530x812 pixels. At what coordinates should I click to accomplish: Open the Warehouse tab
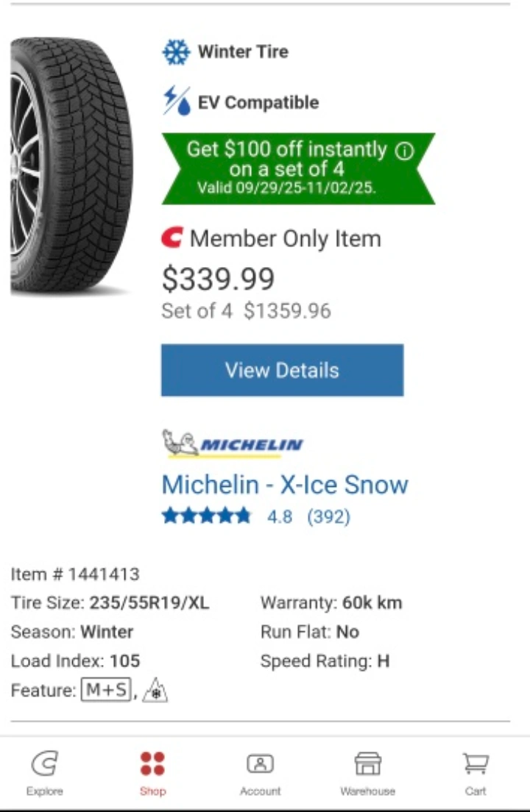click(x=367, y=774)
